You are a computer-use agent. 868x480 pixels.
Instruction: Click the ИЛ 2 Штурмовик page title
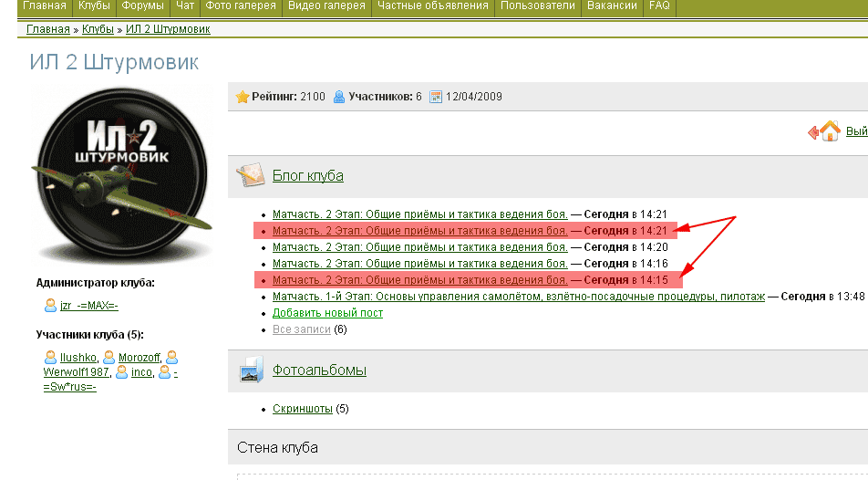click(114, 62)
